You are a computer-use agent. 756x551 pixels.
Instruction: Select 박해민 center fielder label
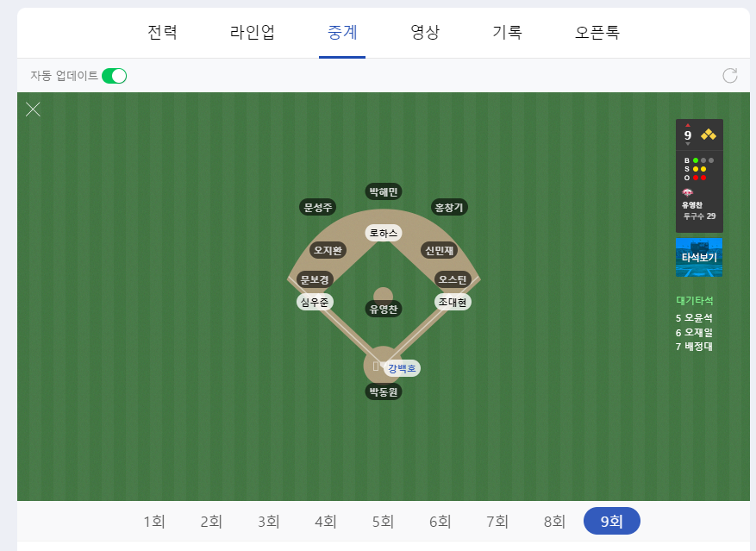tap(382, 191)
